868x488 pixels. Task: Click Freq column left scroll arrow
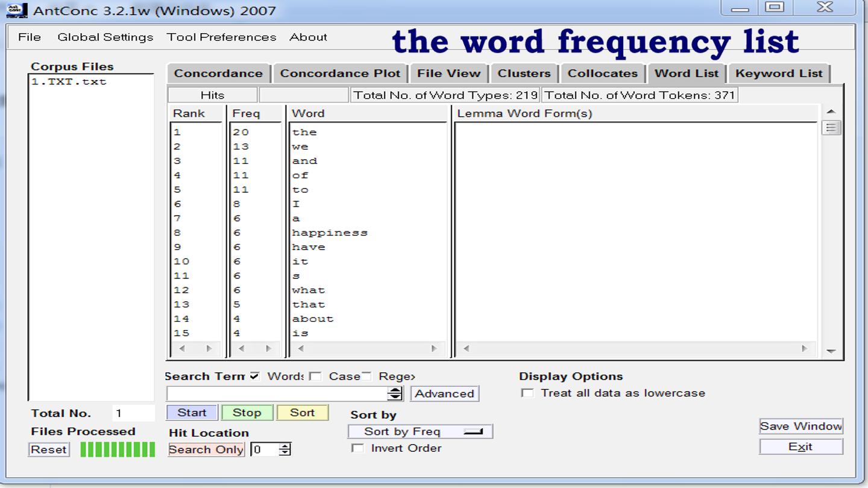pos(241,348)
